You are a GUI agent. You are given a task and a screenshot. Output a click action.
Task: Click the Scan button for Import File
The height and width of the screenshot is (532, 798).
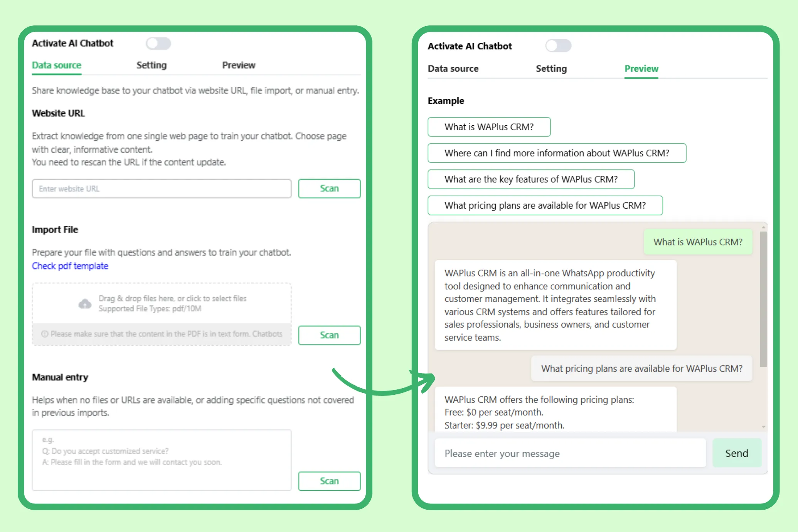329,335
